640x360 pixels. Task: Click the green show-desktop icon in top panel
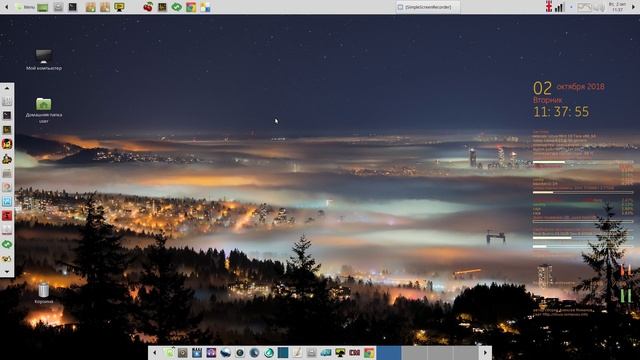[42, 7]
